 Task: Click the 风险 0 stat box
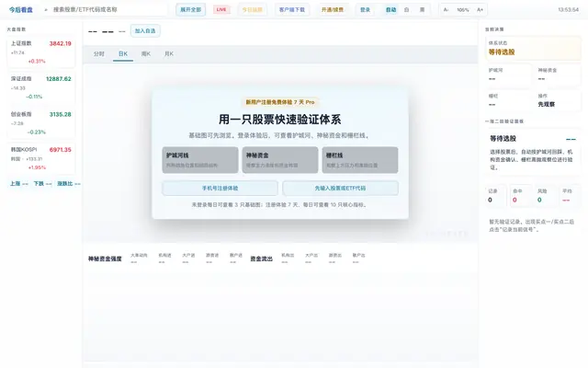[x=545, y=196]
